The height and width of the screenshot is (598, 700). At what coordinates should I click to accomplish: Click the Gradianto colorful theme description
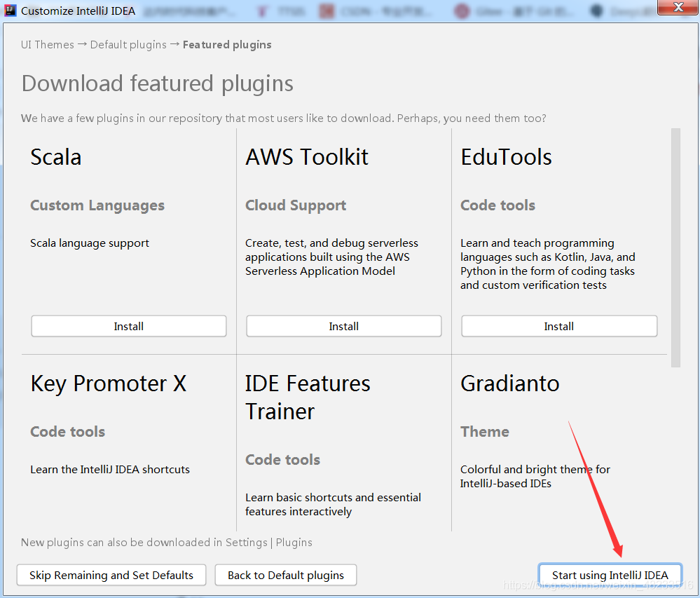[x=535, y=477]
